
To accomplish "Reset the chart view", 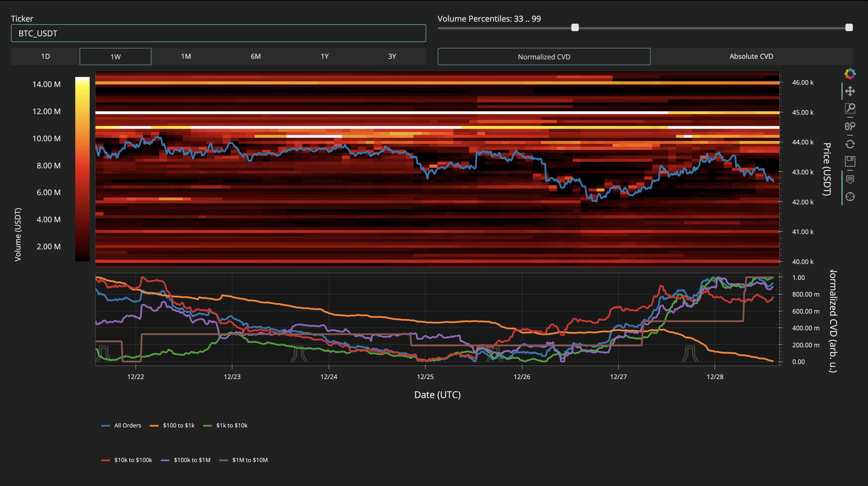I will (x=850, y=144).
